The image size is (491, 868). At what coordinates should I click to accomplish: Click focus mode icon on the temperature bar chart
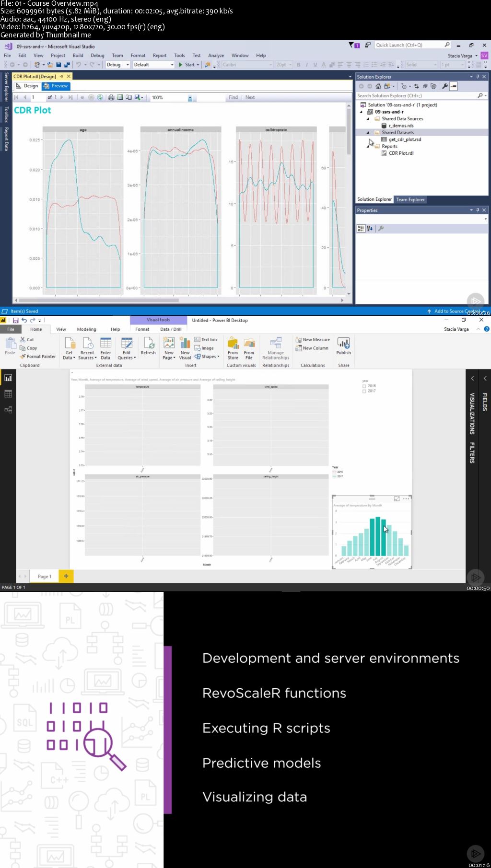coord(397,499)
